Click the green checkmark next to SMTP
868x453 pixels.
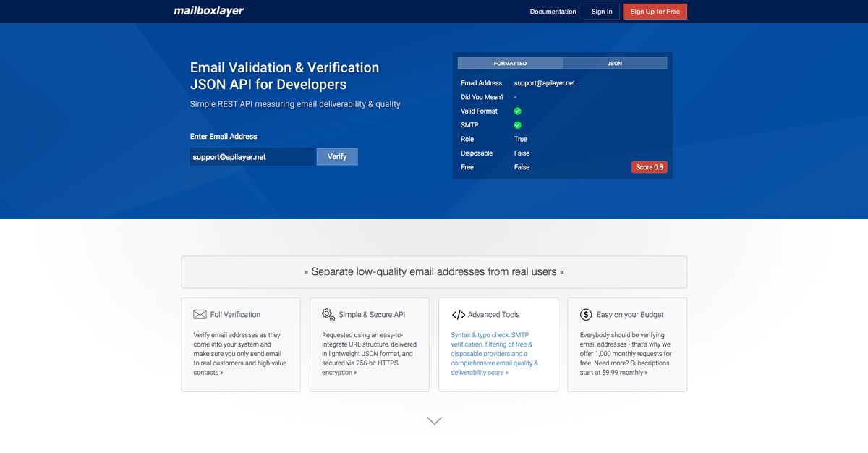tap(517, 124)
